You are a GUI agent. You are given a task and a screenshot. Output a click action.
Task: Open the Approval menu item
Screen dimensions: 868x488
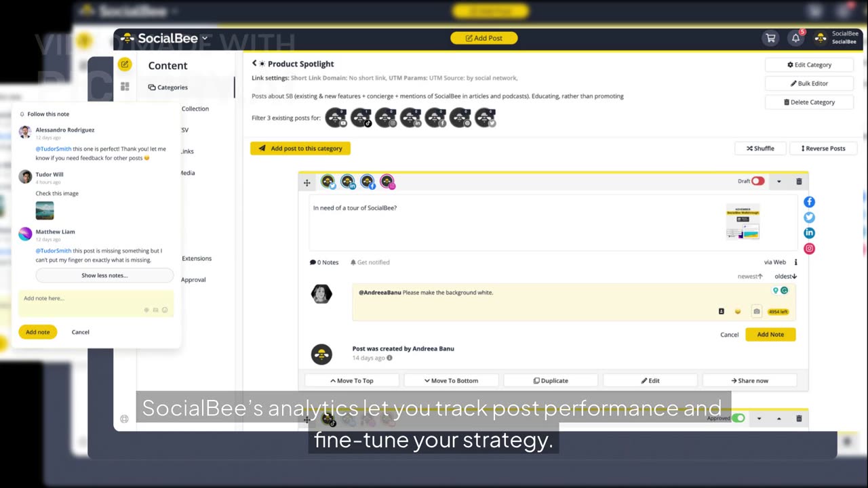[194, 279]
